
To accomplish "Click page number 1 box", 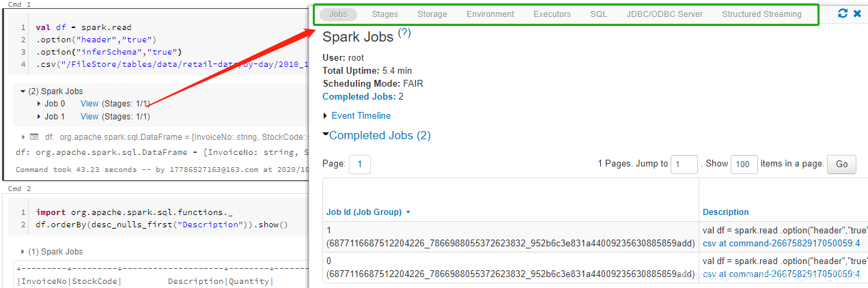I will point(359,164).
